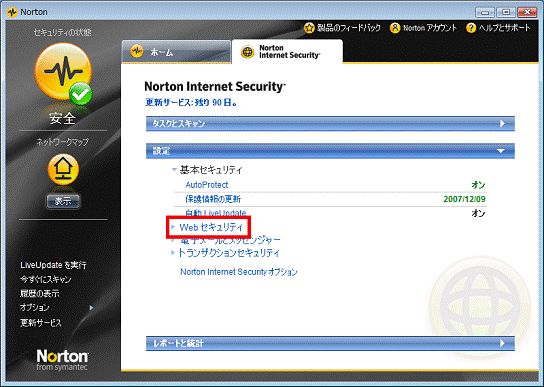Click the ネットワークマップ label
Screen dimensions: 544x387
pos(63,142)
